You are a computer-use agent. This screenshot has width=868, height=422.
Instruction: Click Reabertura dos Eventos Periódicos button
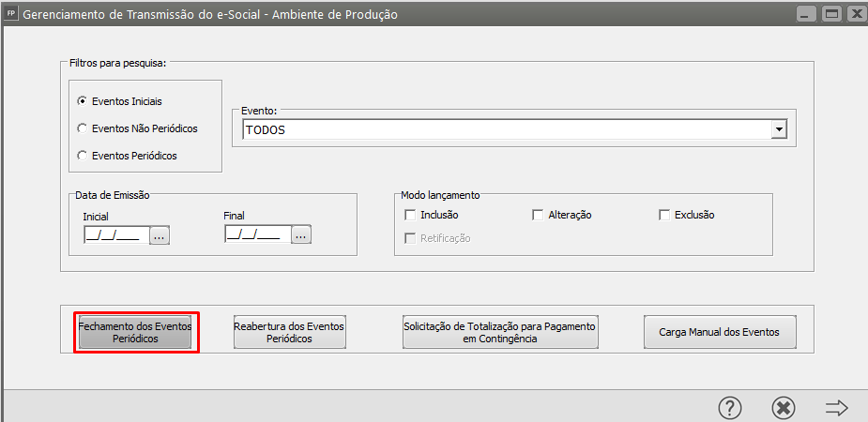click(289, 332)
